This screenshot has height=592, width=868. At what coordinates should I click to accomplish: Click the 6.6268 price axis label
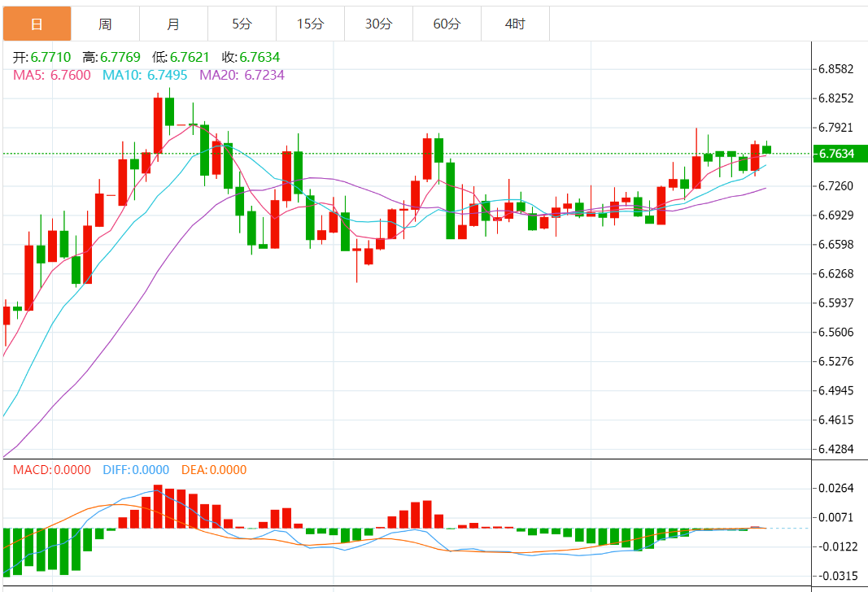pyautogui.click(x=836, y=274)
